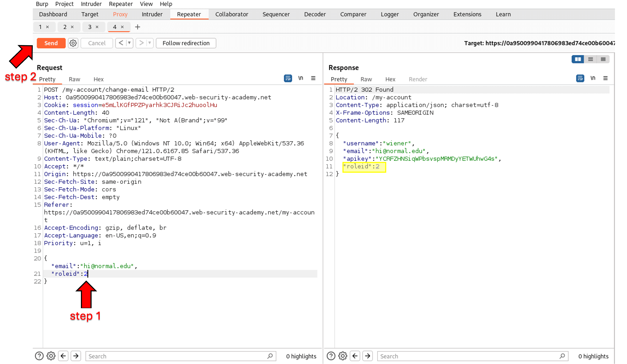
Task: Open forward history dropdown arrow
Action: click(x=149, y=43)
